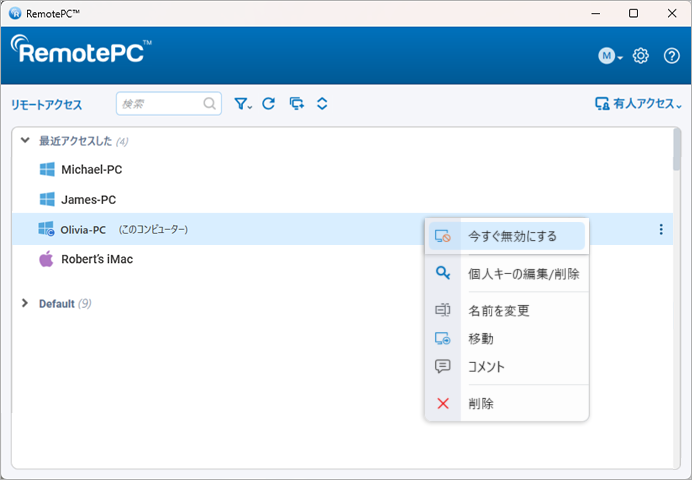Click the RemotePC title bar icon

[x=15, y=13]
